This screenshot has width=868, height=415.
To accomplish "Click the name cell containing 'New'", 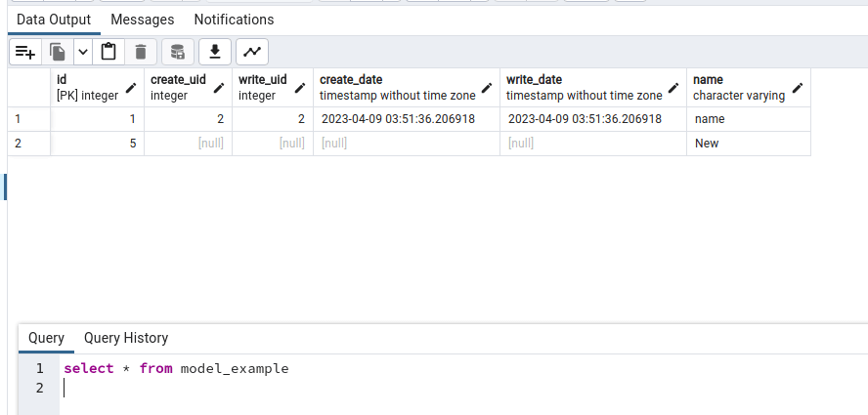I will point(749,144).
